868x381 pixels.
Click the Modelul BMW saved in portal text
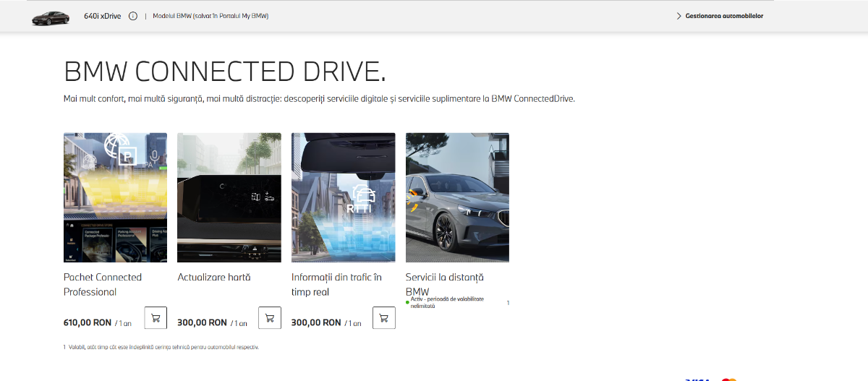click(210, 16)
